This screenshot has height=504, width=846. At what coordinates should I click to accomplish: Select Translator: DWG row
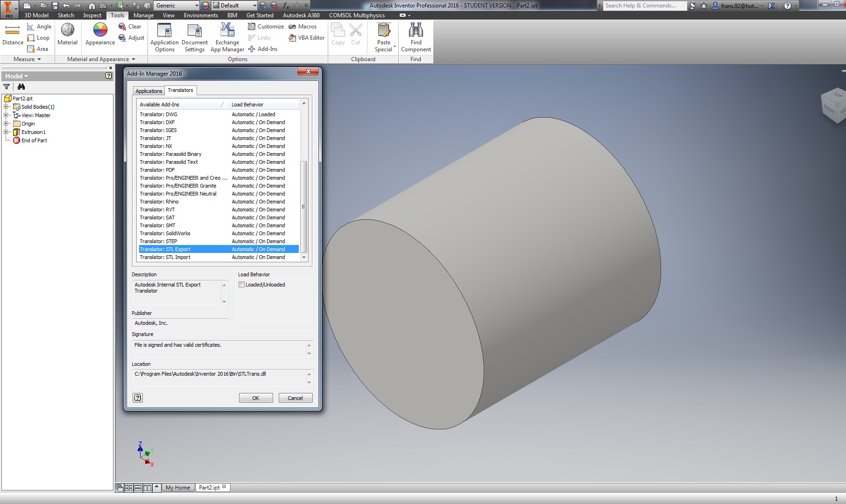pyautogui.click(x=219, y=114)
